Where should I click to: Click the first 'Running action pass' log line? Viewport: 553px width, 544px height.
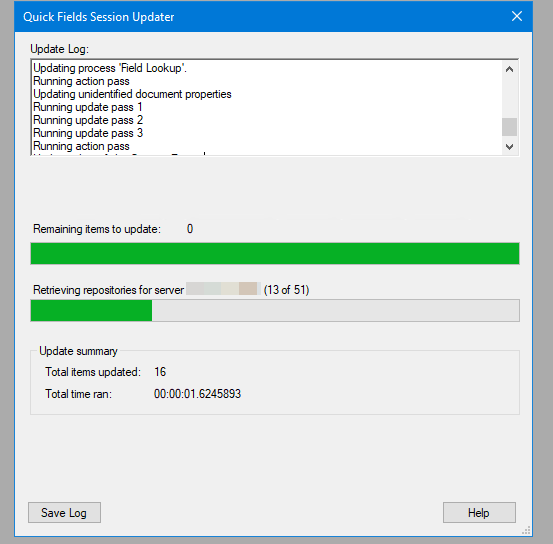tap(81, 81)
